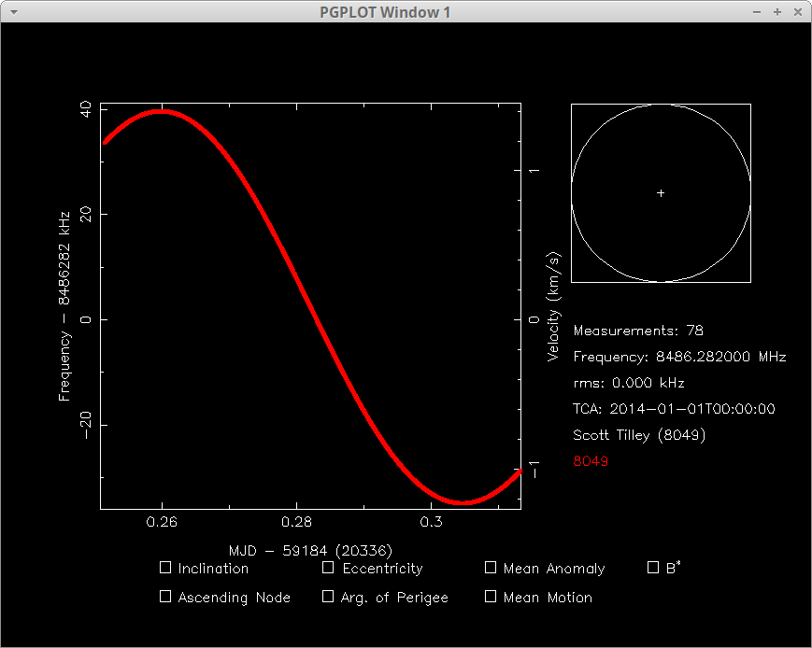Check the Arg. of Perigee box

pos(328,596)
